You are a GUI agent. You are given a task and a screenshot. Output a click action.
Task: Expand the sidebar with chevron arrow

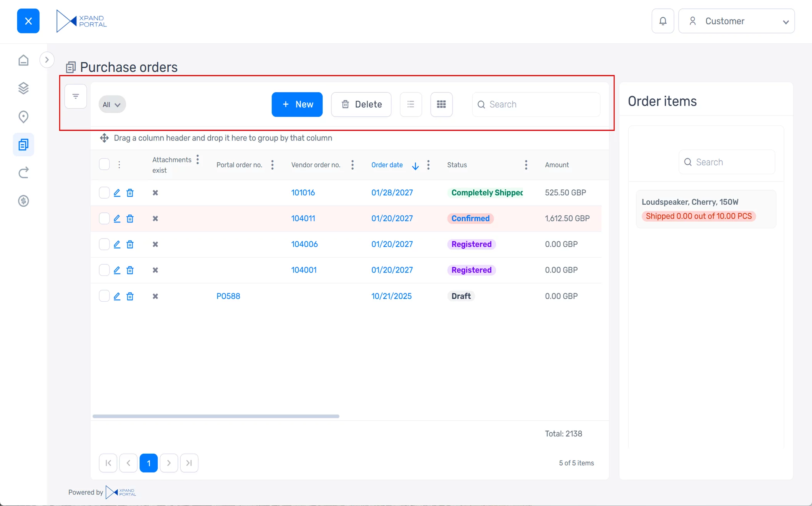pyautogui.click(x=47, y=60)
